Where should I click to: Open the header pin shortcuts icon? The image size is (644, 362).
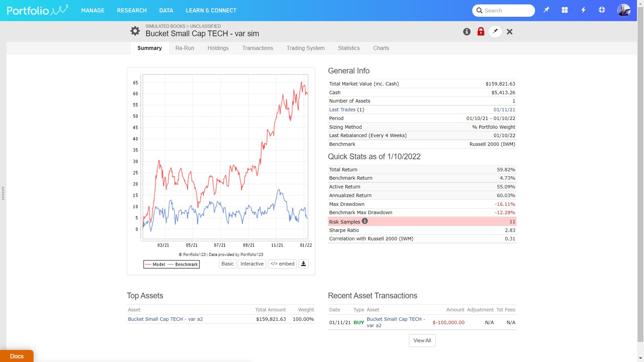(546, 10)
